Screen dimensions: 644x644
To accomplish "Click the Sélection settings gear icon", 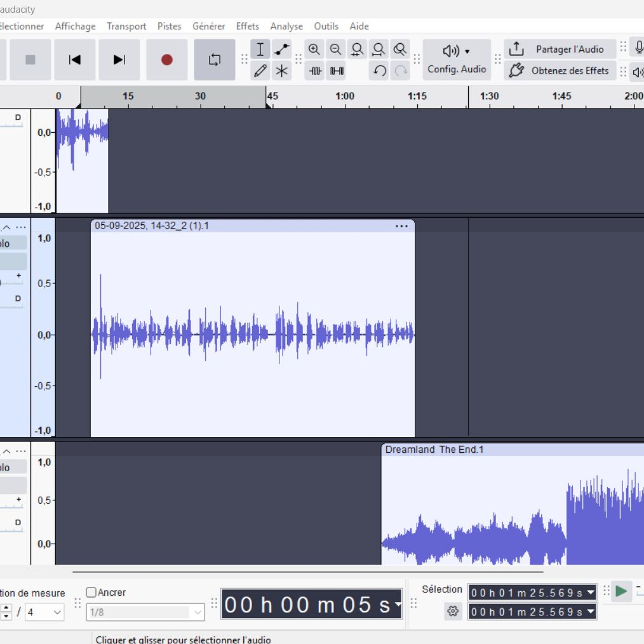I will [453, 611].
